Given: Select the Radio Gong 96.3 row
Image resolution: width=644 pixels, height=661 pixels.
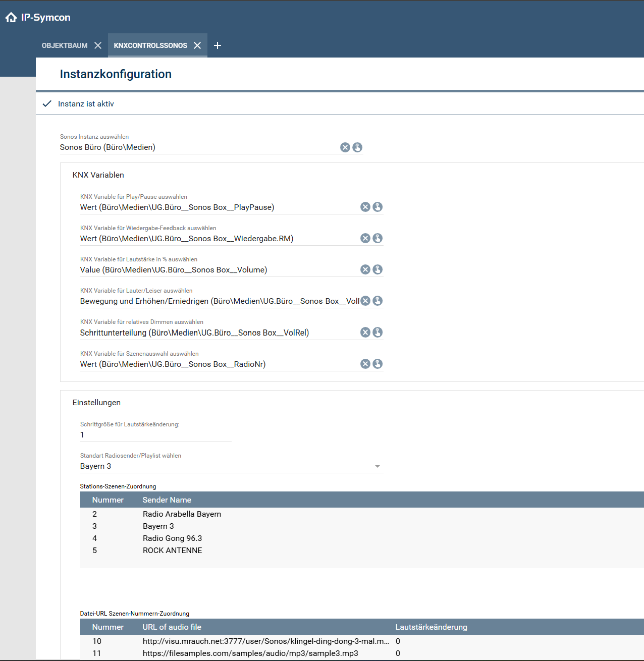Looking at the screenshot, I should [x=172, y=538].
